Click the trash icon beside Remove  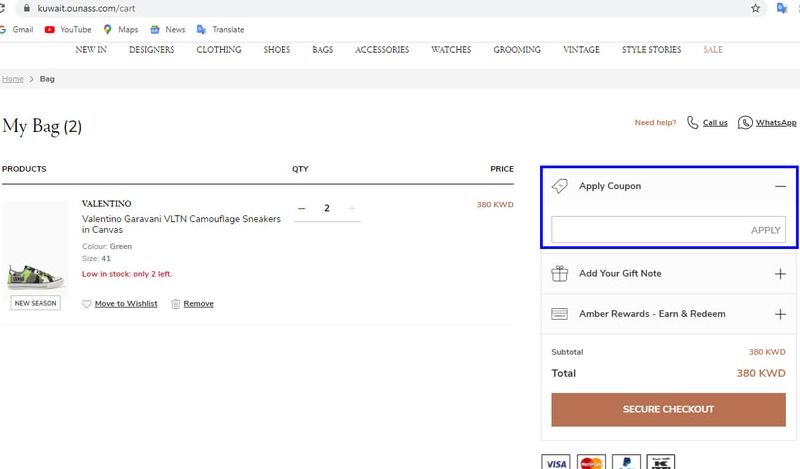coord(176,304)
